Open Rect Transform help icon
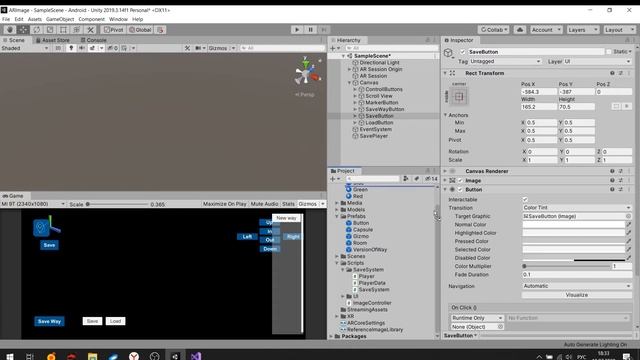This screenshot has height=360, width=640. click(612, 73)
